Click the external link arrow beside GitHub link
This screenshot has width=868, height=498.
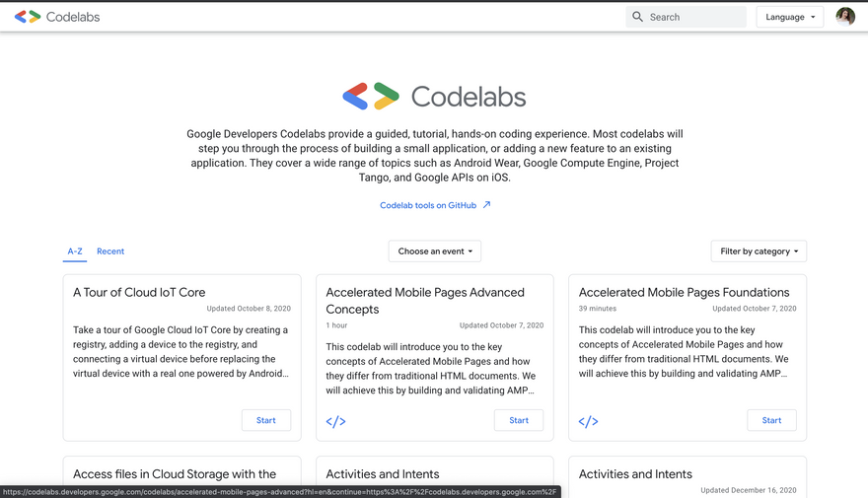click(x=486, y=205)
